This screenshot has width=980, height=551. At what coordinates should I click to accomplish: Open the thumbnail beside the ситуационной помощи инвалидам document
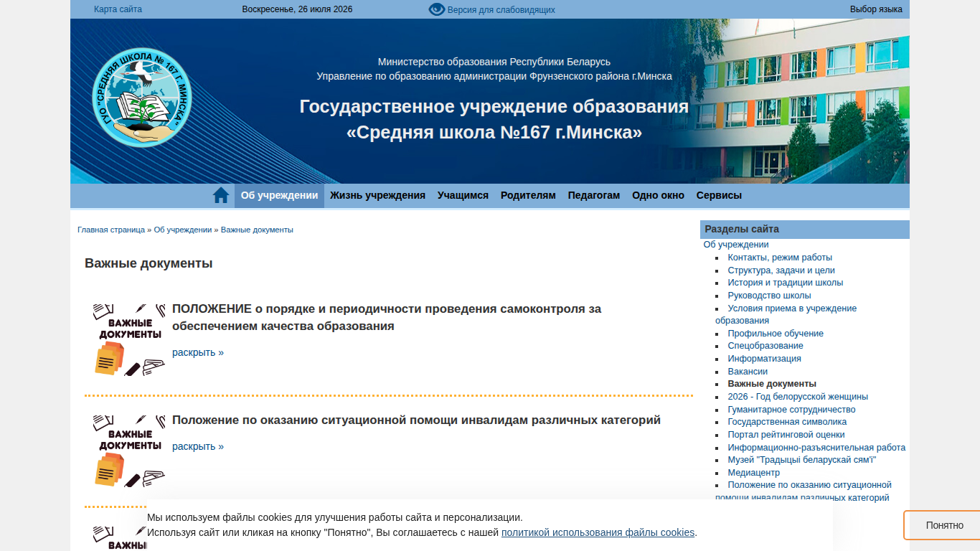point(130,451)
